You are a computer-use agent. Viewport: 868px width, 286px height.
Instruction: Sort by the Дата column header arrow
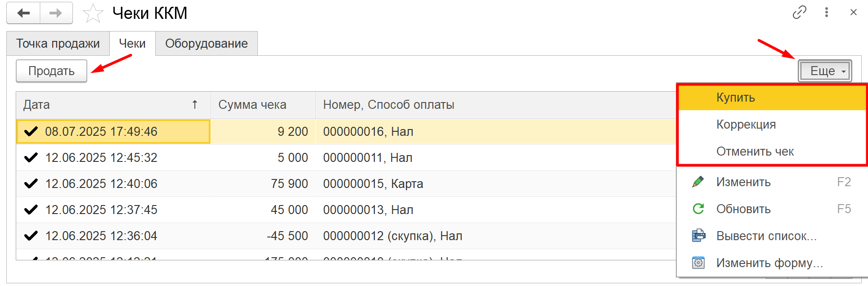(195, 105)
